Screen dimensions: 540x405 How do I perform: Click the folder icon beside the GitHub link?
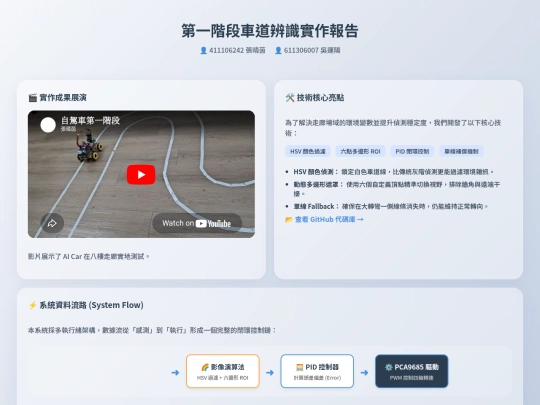289,219
